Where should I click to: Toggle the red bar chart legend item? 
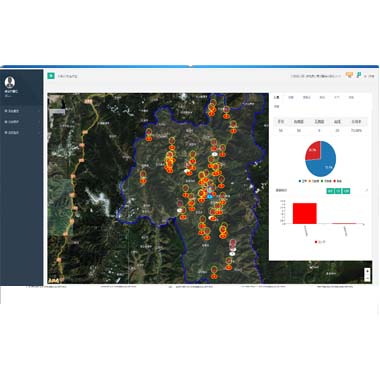[320, 242]
